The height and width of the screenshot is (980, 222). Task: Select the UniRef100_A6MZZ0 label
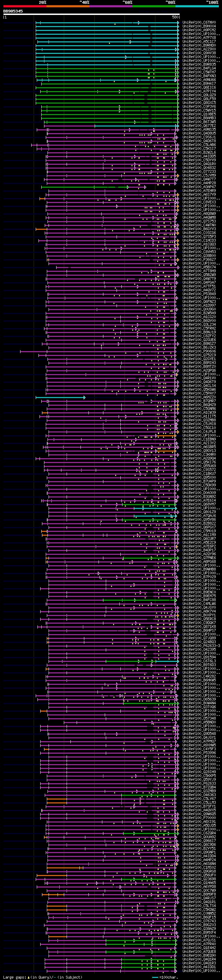(199, 397)
